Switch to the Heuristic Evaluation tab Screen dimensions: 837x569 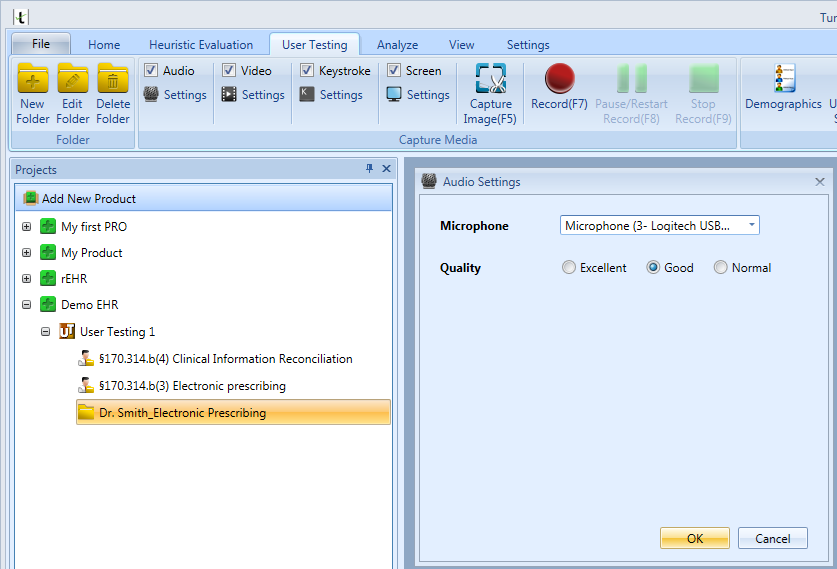pos(201,45)
